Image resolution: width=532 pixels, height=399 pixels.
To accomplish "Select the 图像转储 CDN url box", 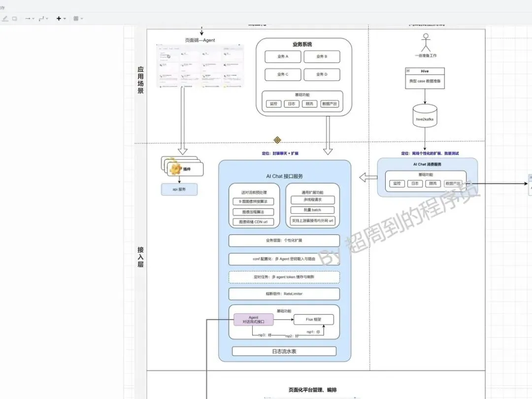I will pyautogui.click(x=253, y=222).
